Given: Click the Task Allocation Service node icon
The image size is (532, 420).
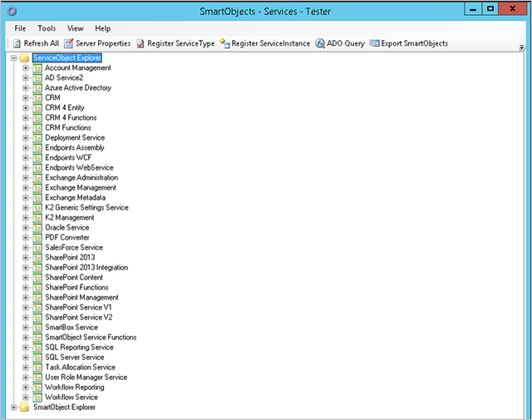Looking at the screenshot, I should pyautogui.click(x=37, y=368).
